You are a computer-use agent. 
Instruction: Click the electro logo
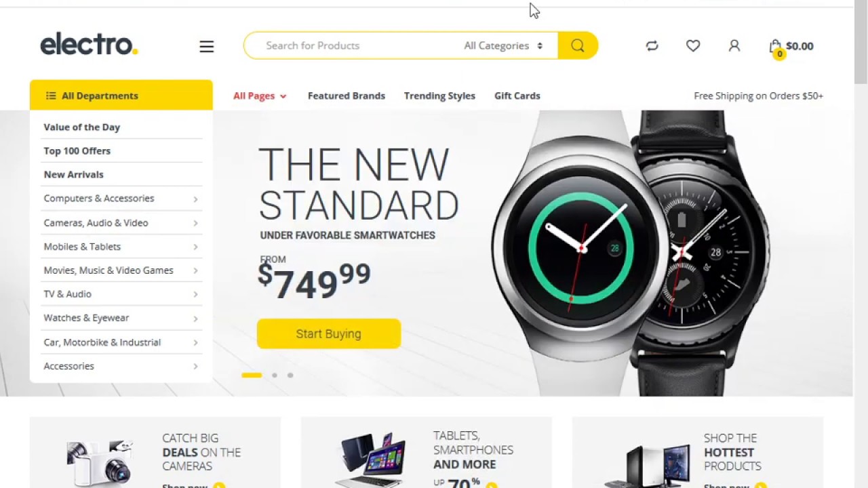[x=89, y=44]
